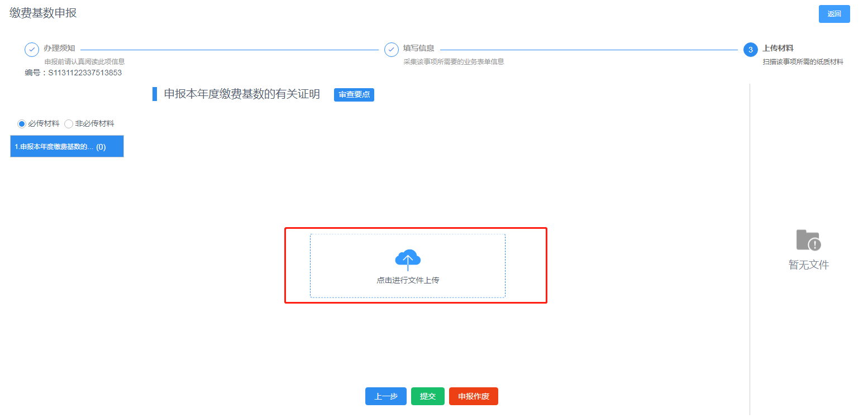Viewport: 868px width, 418px height.
Task: Click the 编号 S1131122337513853 text
Action: [73, 73]
